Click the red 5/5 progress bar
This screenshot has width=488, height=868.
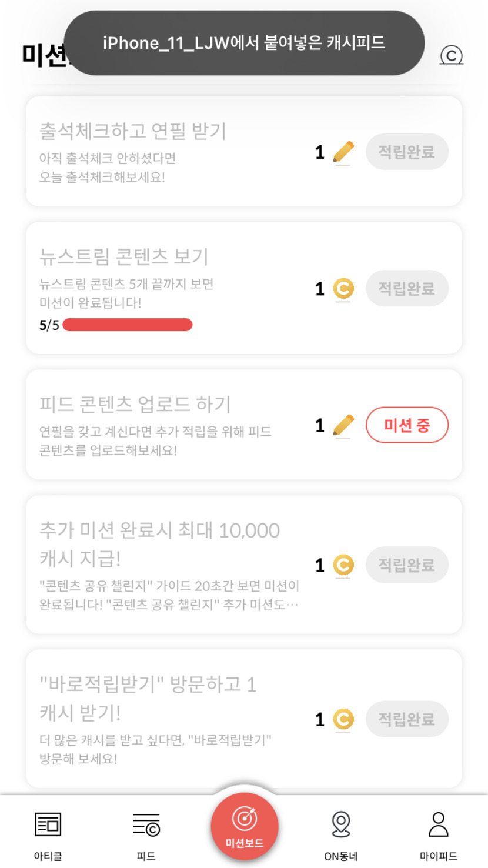pos(127,325)
